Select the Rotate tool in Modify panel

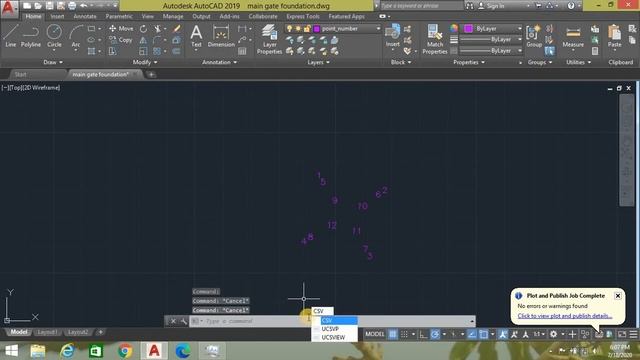143,29
